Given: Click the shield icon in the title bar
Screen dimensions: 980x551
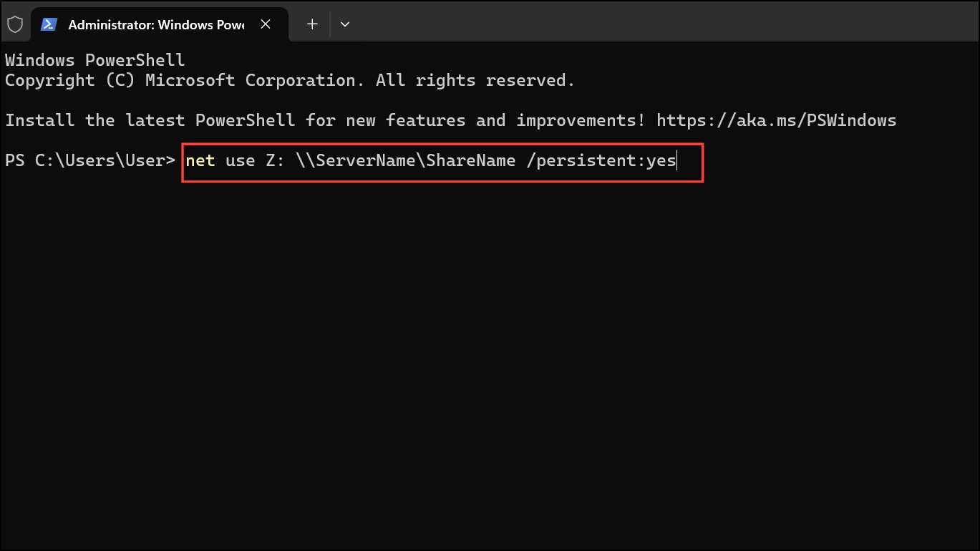Looking at the screenshot, I should coord(15,24).
